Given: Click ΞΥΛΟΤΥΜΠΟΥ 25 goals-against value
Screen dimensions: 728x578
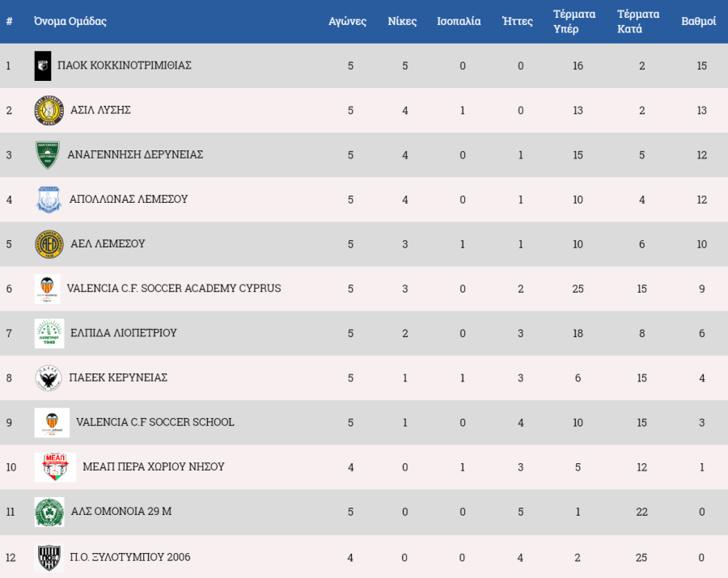Looking at the screenshot, I should (641, 557).
